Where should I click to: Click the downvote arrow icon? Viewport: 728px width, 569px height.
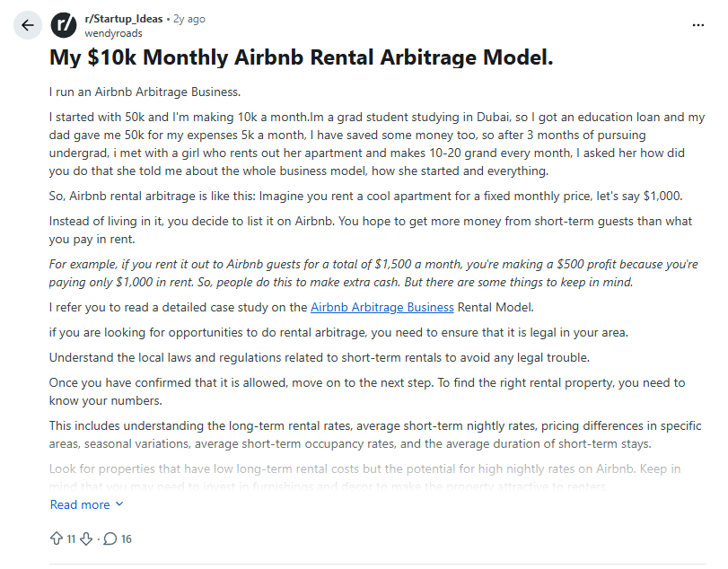[83, 538]
